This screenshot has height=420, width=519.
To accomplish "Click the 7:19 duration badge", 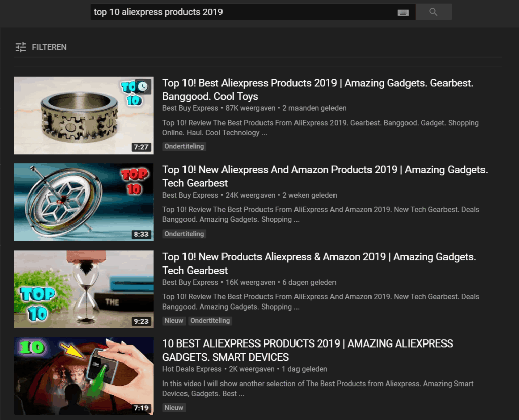I will coord(141,408).
